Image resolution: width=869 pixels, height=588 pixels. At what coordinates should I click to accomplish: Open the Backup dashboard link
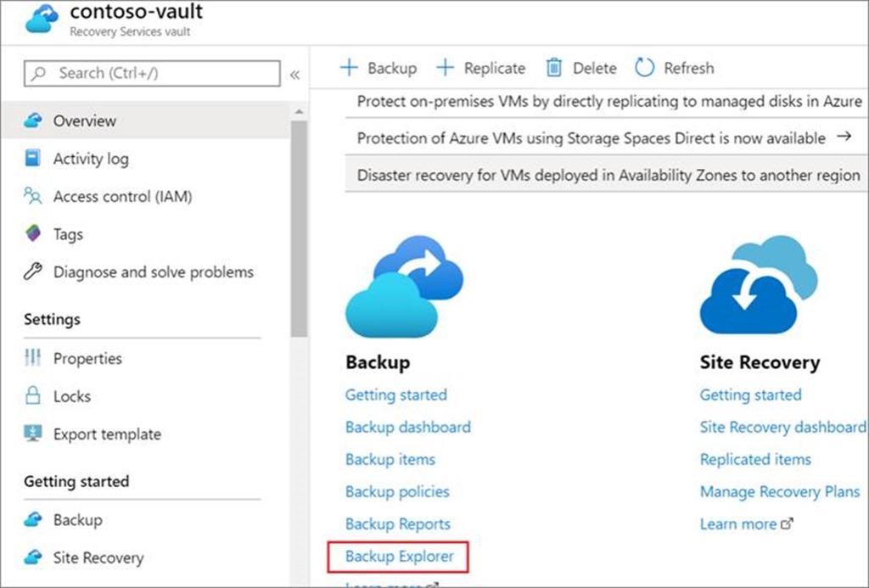tap(408, 427)
